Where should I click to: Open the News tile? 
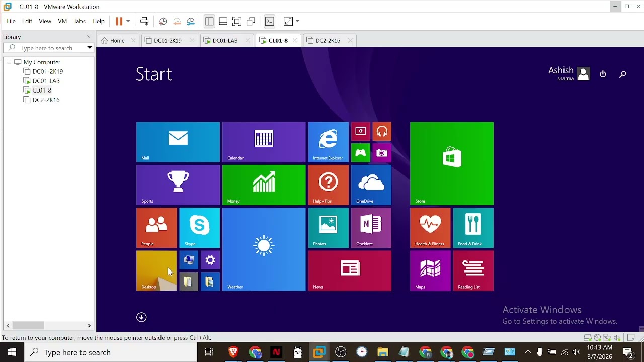coord(350,271)
